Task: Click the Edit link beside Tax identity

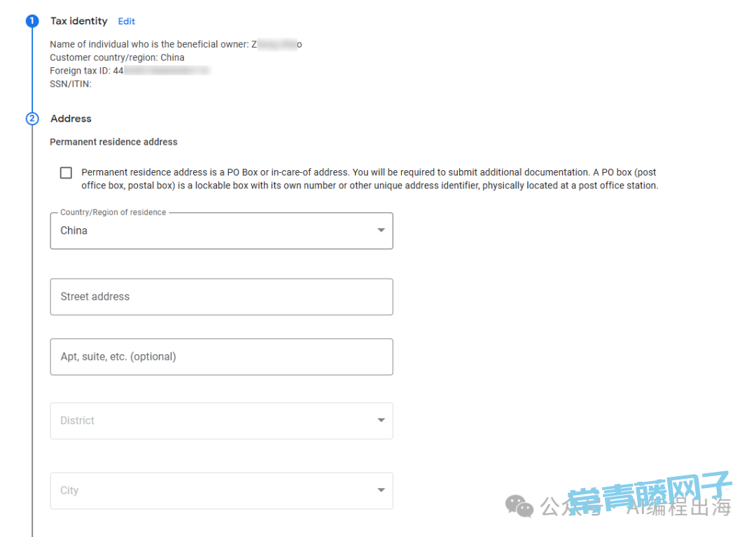Action: 127,21
